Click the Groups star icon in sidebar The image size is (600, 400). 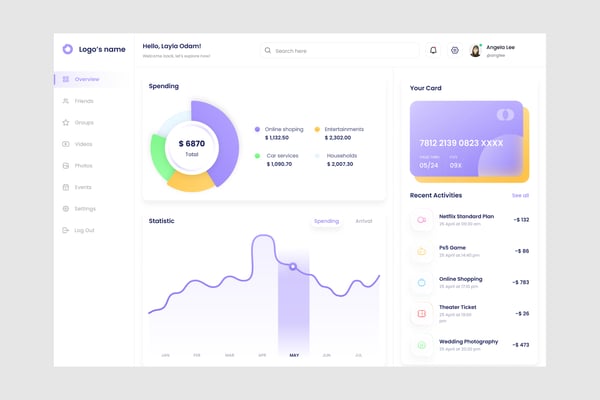66,122
